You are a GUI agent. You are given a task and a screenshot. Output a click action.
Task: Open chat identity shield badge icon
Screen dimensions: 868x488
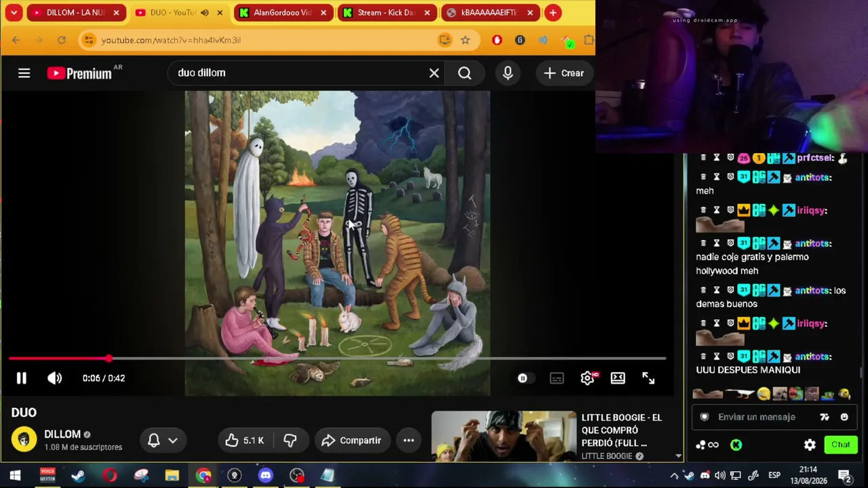point(705,417)
